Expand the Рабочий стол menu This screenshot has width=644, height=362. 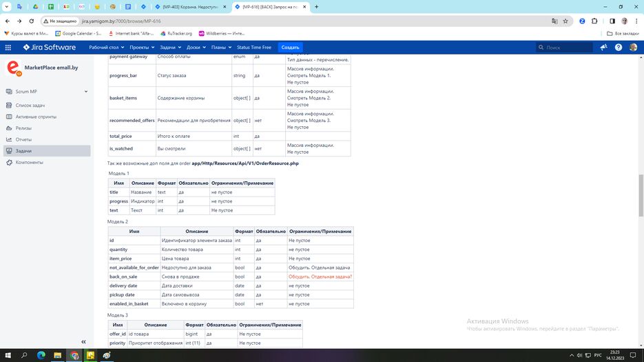click(106, 48)
